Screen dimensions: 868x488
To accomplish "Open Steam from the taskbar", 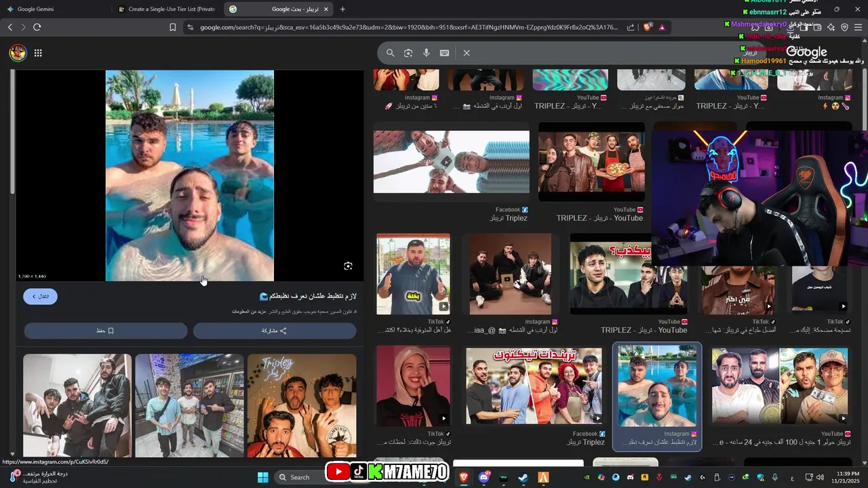I will pos(523,477).
